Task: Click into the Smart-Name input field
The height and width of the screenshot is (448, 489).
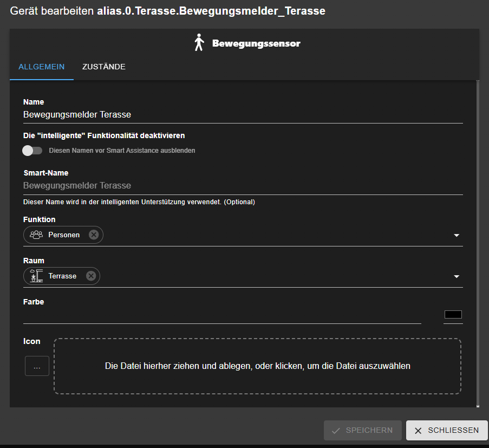Action: coord(243,186)
